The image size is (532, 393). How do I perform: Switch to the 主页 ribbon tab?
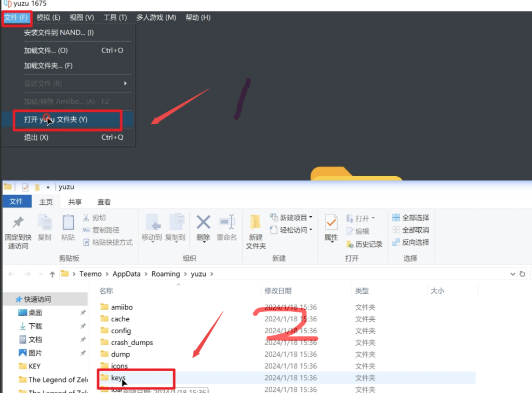click(x=46, y=202)
